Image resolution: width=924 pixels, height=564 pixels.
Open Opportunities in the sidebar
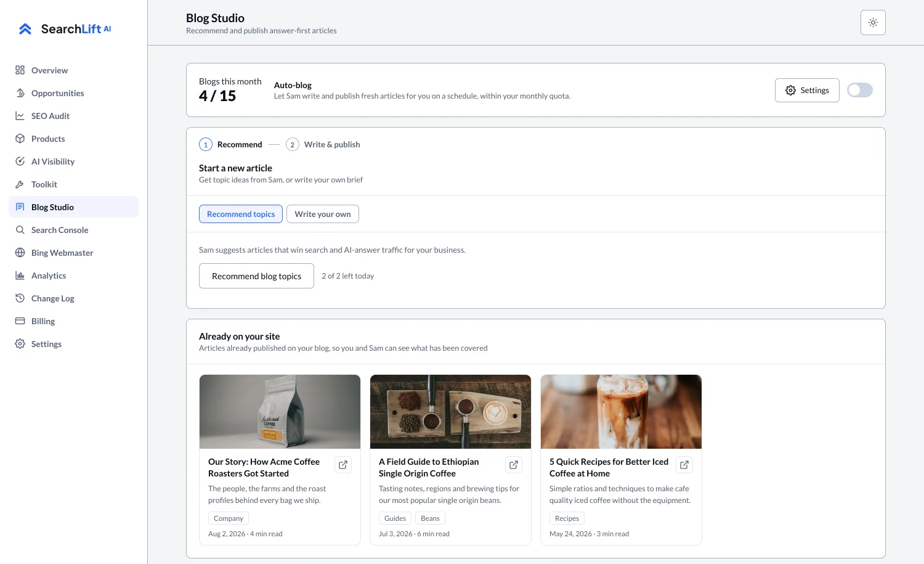pyautogui.click(x=73, y=93)
